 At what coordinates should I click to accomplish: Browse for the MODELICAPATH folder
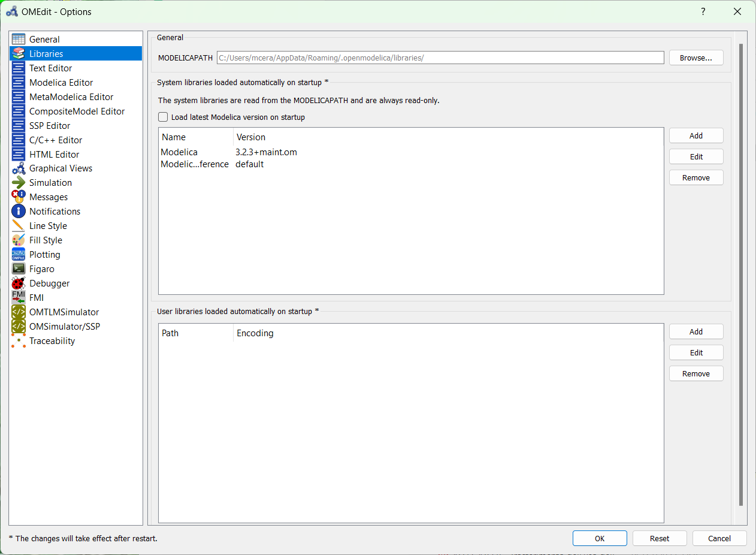click(x=696, y=58)
